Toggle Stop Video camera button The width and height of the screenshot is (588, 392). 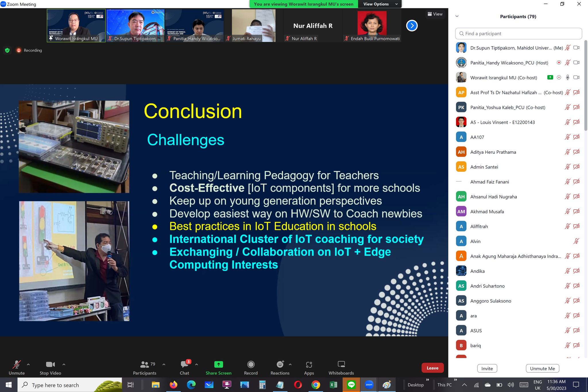click(x=50, y=365)
